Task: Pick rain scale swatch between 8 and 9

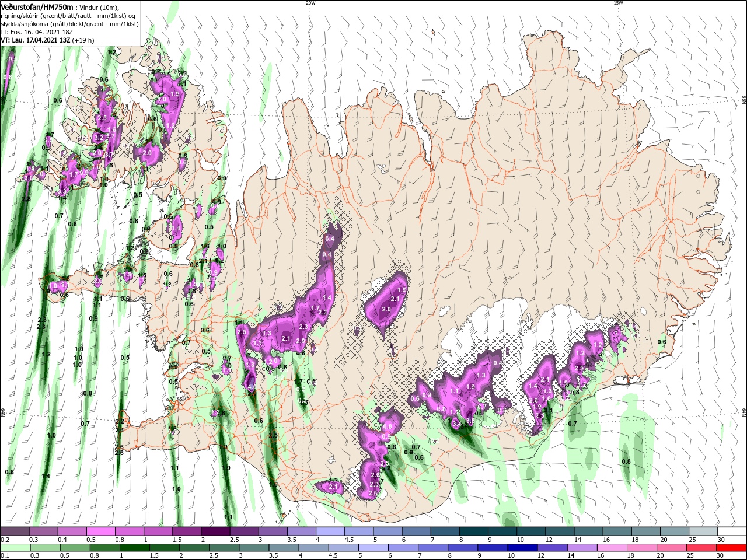Action: (x=463, y=547)
